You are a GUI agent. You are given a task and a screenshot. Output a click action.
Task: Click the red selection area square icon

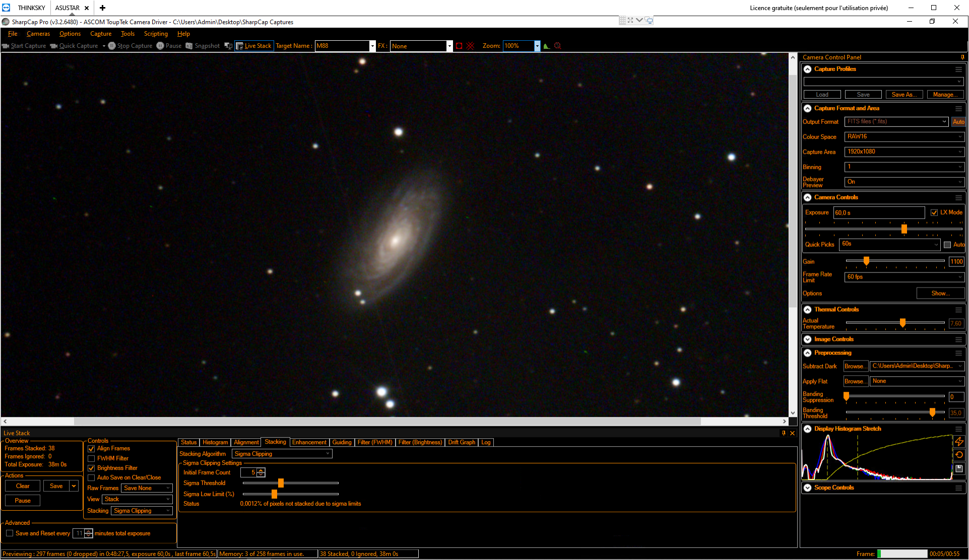tap(459, 46)
